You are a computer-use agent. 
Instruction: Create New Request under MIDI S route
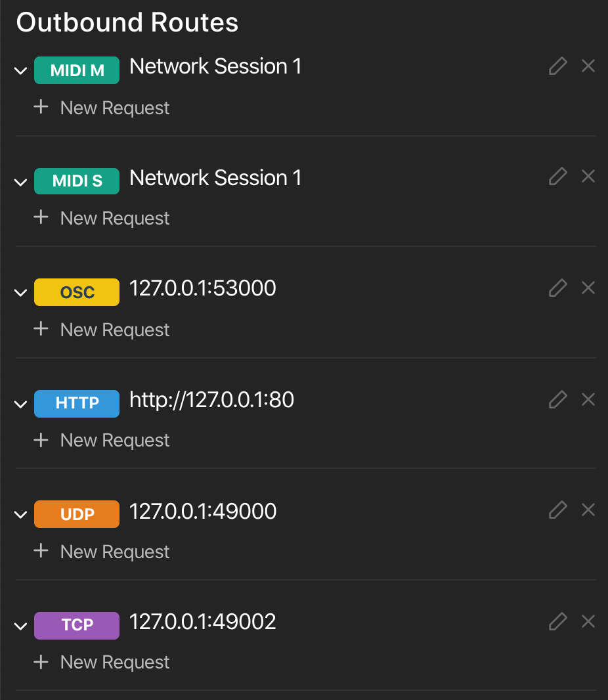click(x=102, y=218)
